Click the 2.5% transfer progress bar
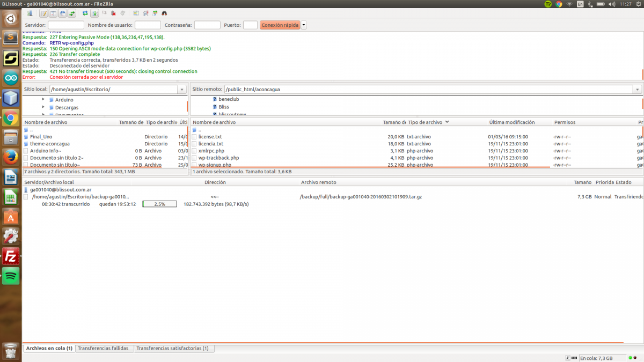 click(159, 204)
